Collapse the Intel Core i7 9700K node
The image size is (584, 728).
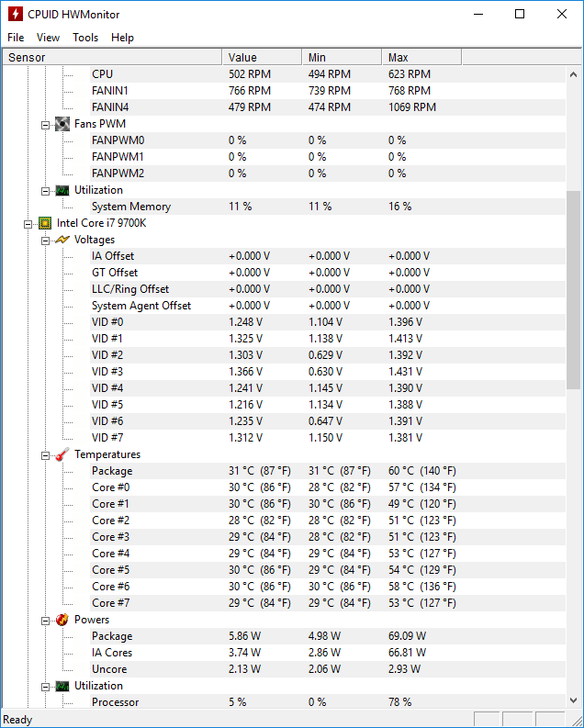tap(28, 224)
